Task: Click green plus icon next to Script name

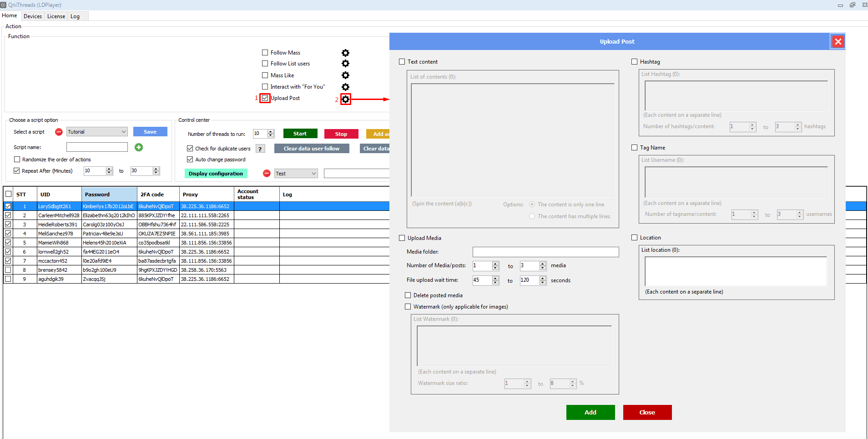Action: [139, 147]
